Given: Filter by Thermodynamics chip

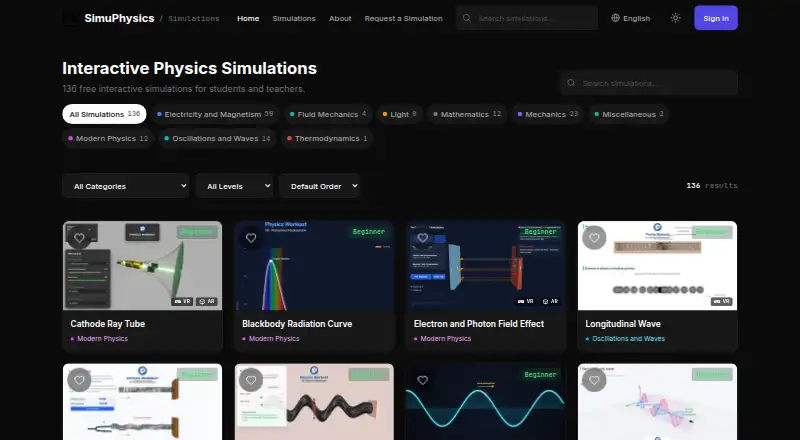Looking at the screenshot, I should click(327, 138).
